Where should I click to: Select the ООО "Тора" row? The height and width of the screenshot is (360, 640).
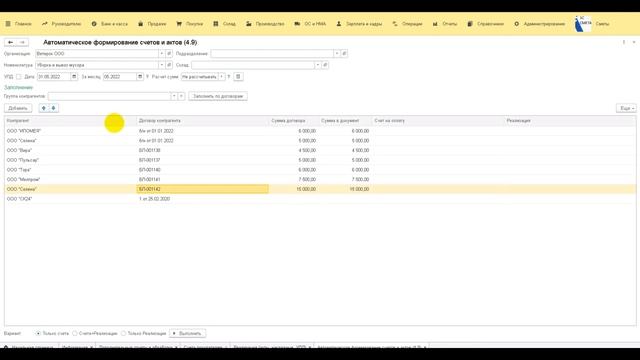click(320, 170)
